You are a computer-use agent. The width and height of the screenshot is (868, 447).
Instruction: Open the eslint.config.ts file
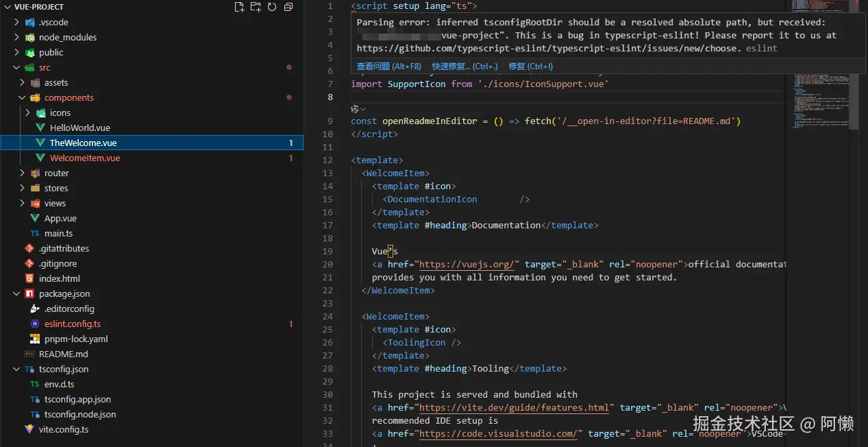73,324
